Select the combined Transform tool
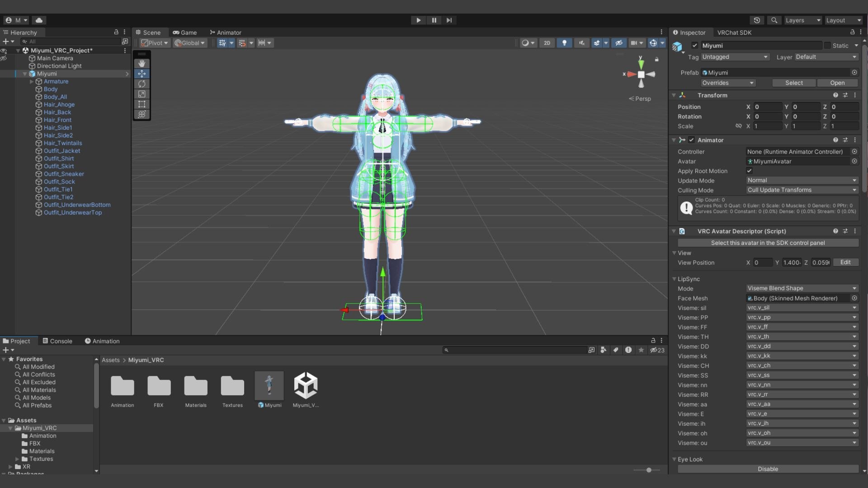The width and height of the screenshot is (868, 488). pyautogui.click(x=142, y=114)
